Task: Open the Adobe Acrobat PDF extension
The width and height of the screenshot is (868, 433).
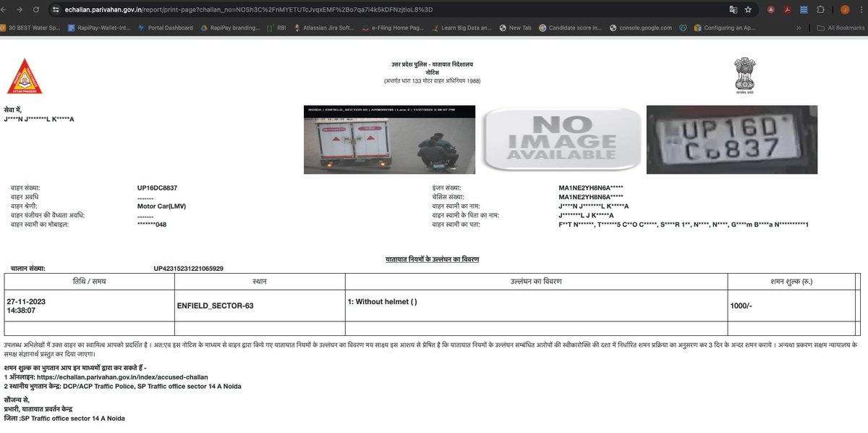Action: point(788,9)
